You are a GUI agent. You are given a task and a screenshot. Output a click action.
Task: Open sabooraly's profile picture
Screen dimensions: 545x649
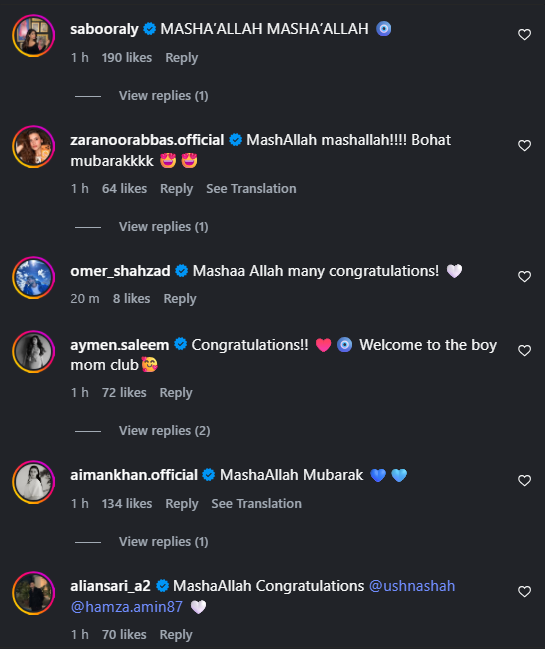pyautogui.click(x=34, y=35)
